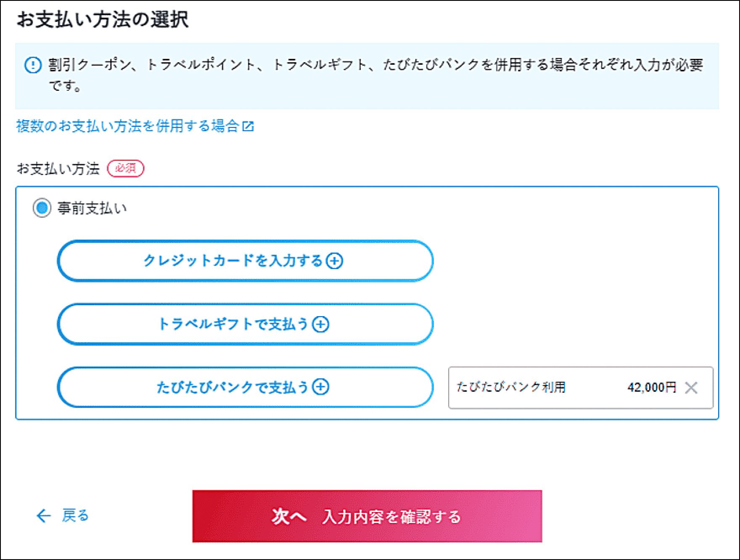Click the たびたびバンク利用 label in the amount box

tap(511, 387)
